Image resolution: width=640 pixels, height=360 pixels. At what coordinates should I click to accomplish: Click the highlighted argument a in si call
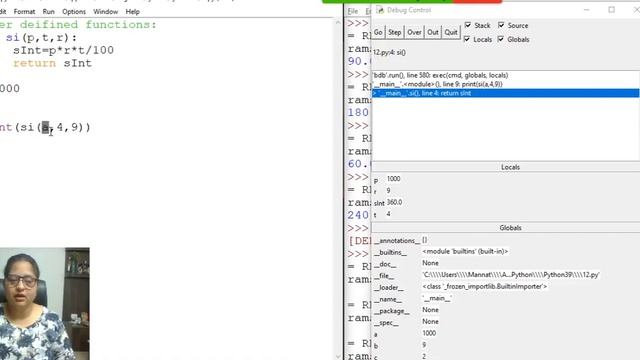pyautogui.click(x=45, y=127)
